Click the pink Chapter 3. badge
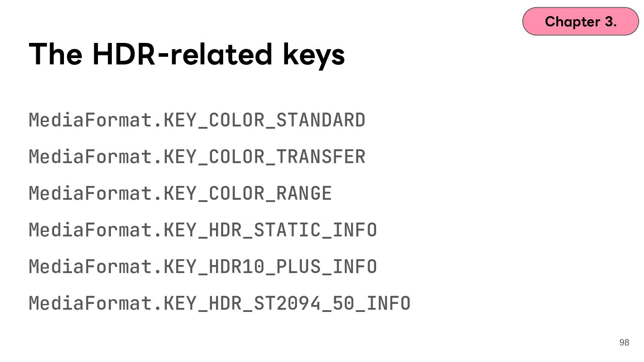This screenshot has width=644, height=362. (x=580, y=21)
